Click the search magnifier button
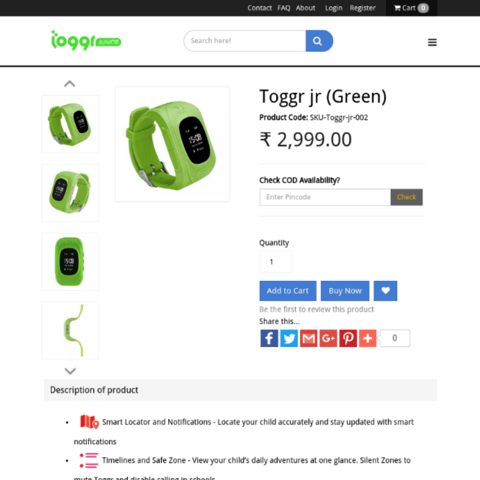Viewport: 480px width, 480px height. coord(319,41)
